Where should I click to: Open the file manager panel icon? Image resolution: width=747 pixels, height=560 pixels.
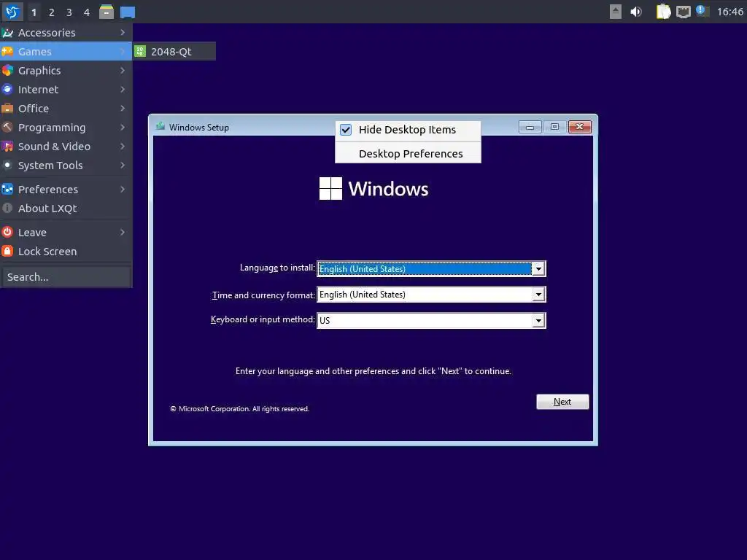tap(107, 12)
